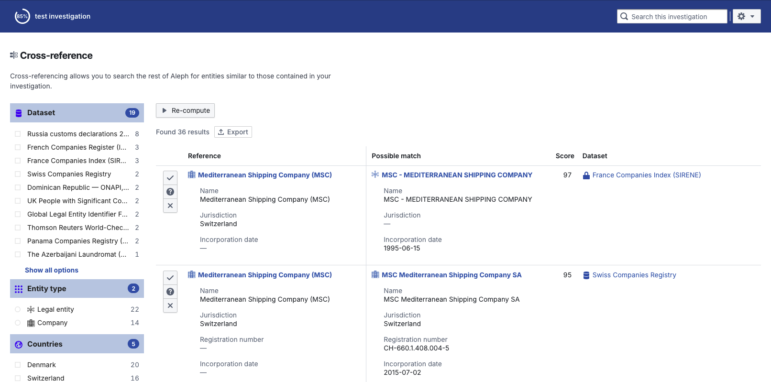Click the Export button
The height and width of the screenshot is (382, 771).
point(233,132)
